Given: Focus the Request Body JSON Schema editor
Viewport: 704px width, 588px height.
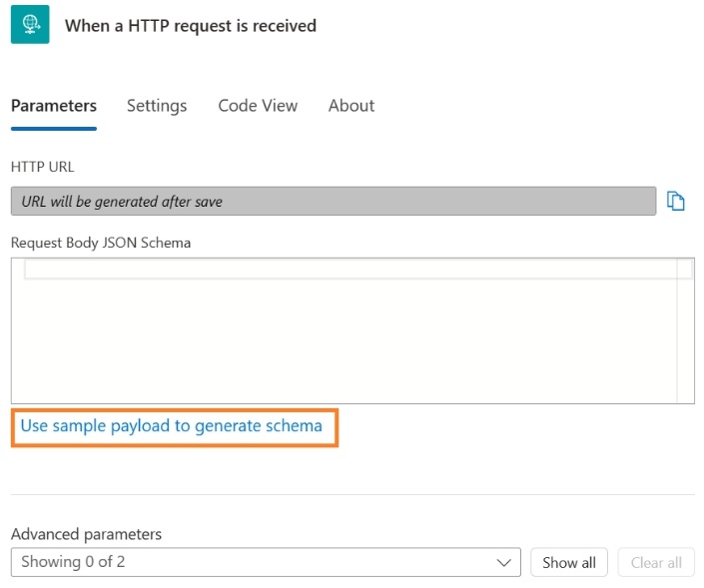Looking at the screenshot, I should pos(345,339).
